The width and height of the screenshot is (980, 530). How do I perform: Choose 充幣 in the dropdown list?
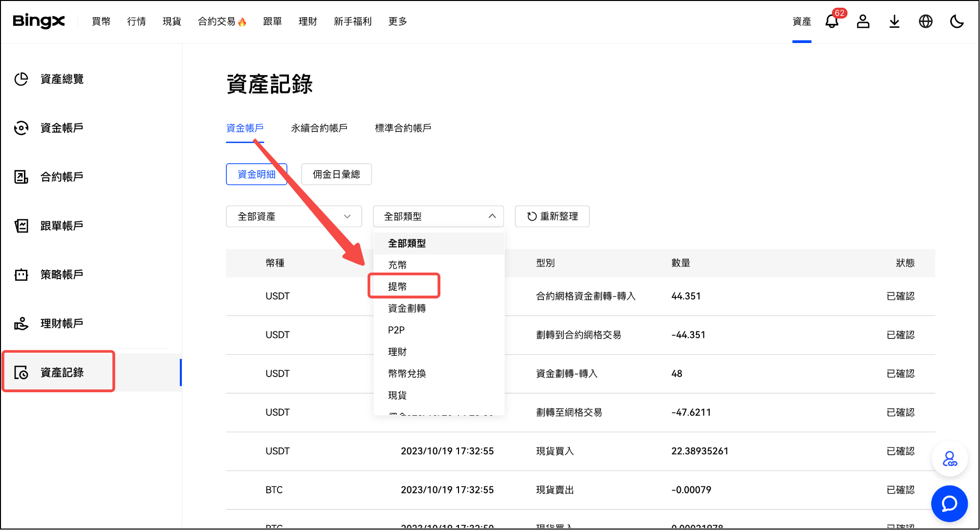point(397,265)
